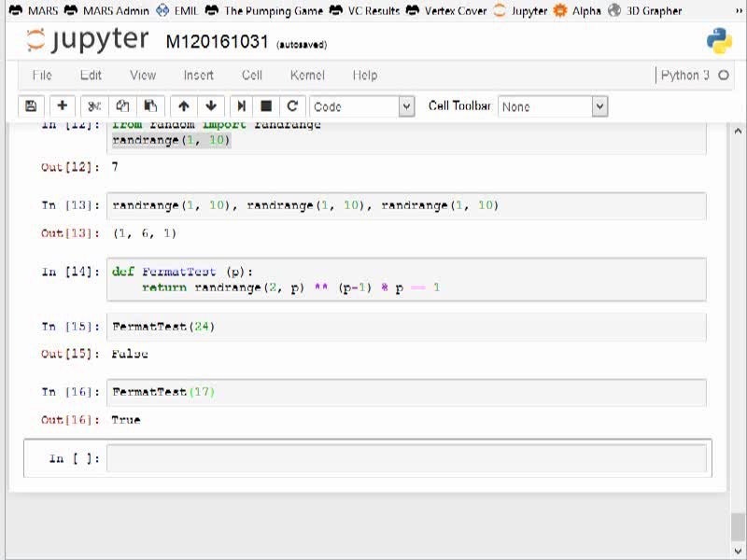Click the Jupyter logo in the header
This screenshot has width=747, height=560.
pyautogui.click(x=88, y=40)
